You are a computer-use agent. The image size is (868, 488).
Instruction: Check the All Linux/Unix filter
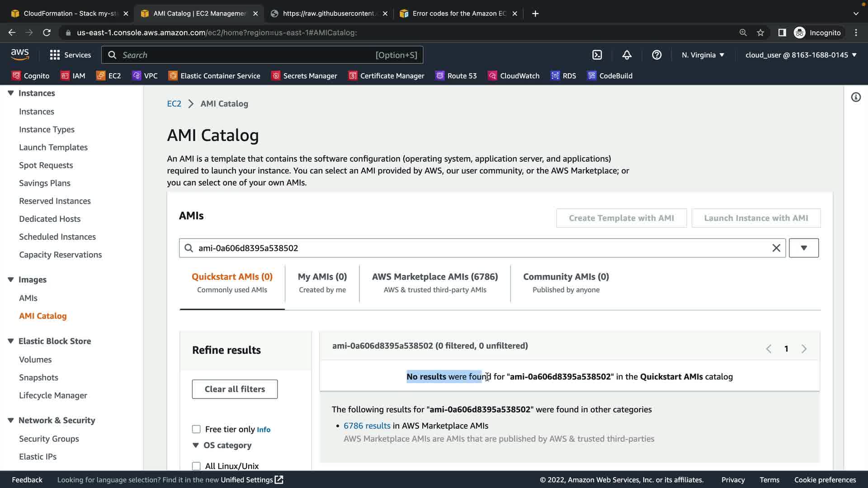pos(196,466)
